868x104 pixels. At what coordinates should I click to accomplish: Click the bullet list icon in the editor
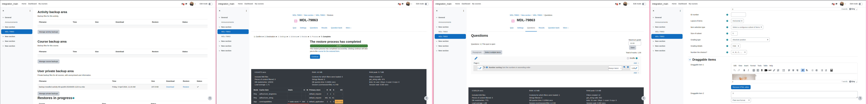[x=822, y=70]
